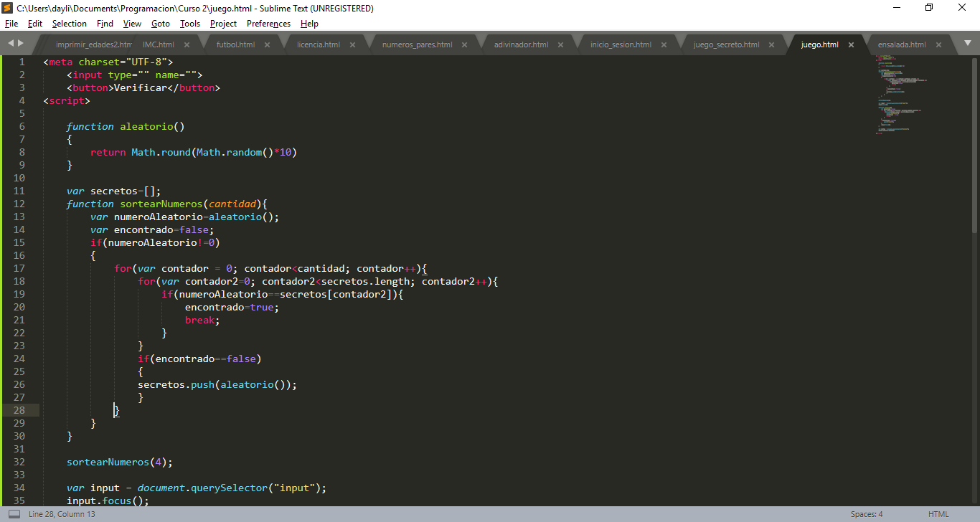Open the Selection menu
980x522 pixels.
point(70,24)
